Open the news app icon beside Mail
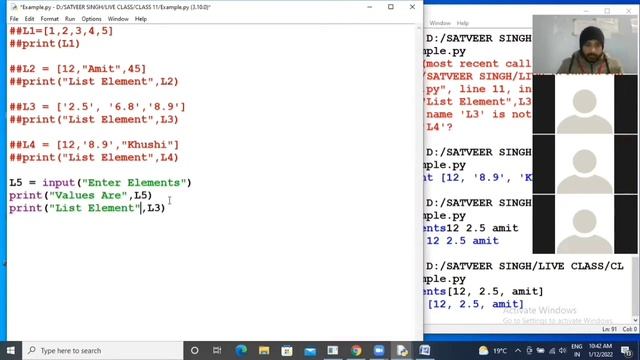This screenshot has height=360, width=640. 333,351
